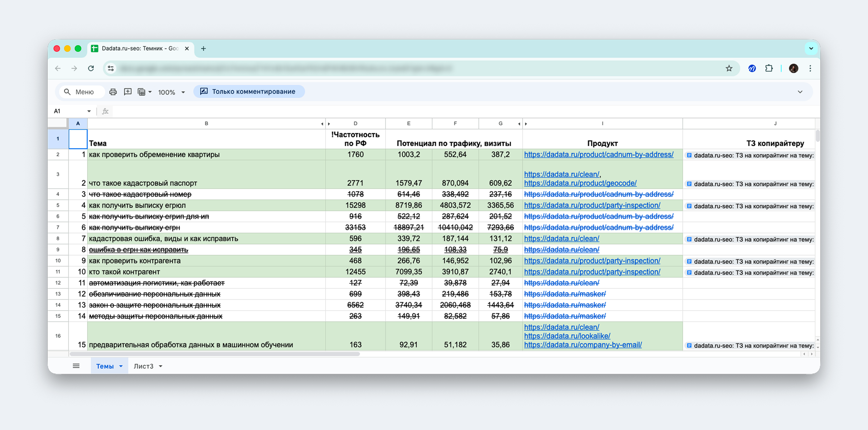Open the dadata.ru/product/geocode/ link
This screenshot has width=868, height=430.
(x=580, y=183)
